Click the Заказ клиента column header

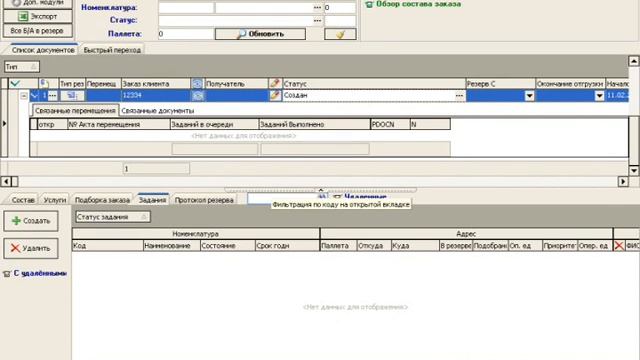156,84
